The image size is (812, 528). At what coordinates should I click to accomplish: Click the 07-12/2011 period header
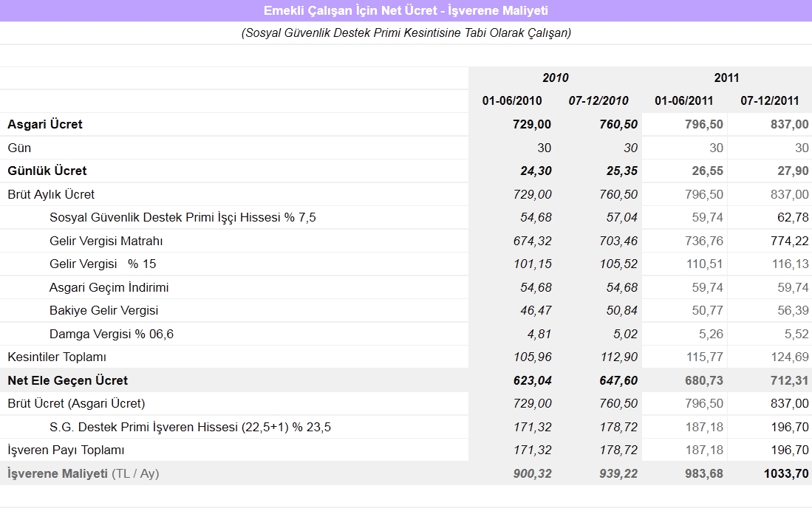[x=770, y=101]
